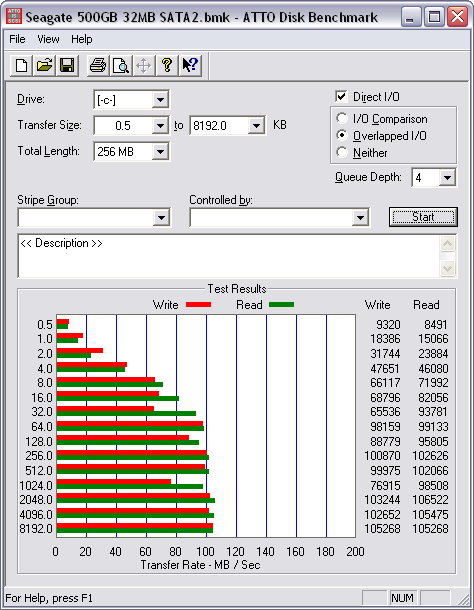This screenshot has height=610, width=474.
Task: Click the ATTO application icon in title bar
Action: [14, 16]
